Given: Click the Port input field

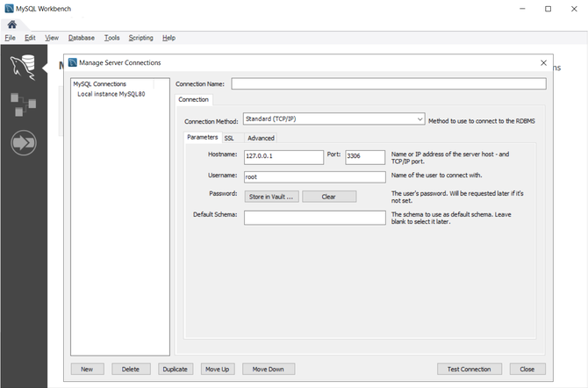Looking at the screenshot, I should click(x=365, y=157).
